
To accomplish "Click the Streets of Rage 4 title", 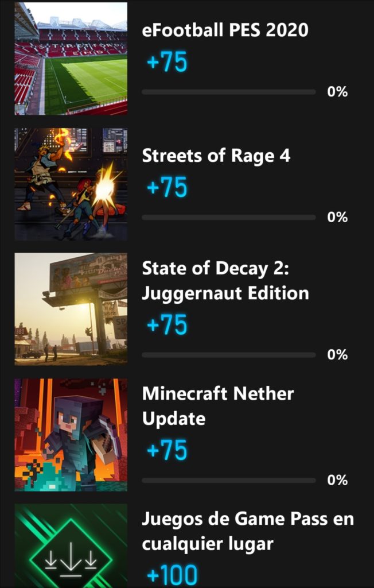I will click(216, 156).
